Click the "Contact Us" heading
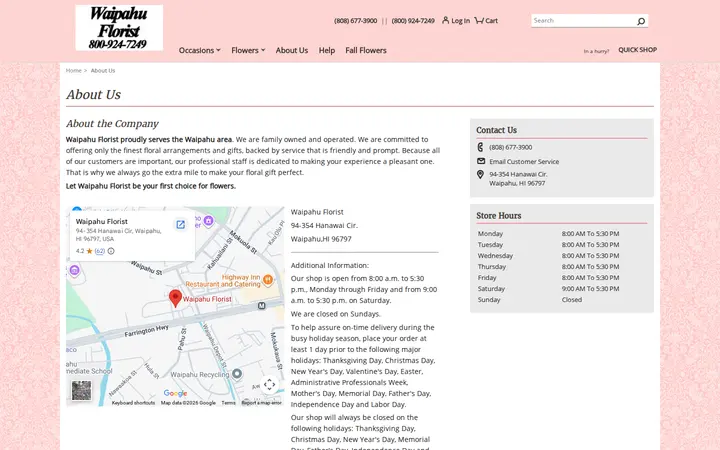 click(496, 130)
